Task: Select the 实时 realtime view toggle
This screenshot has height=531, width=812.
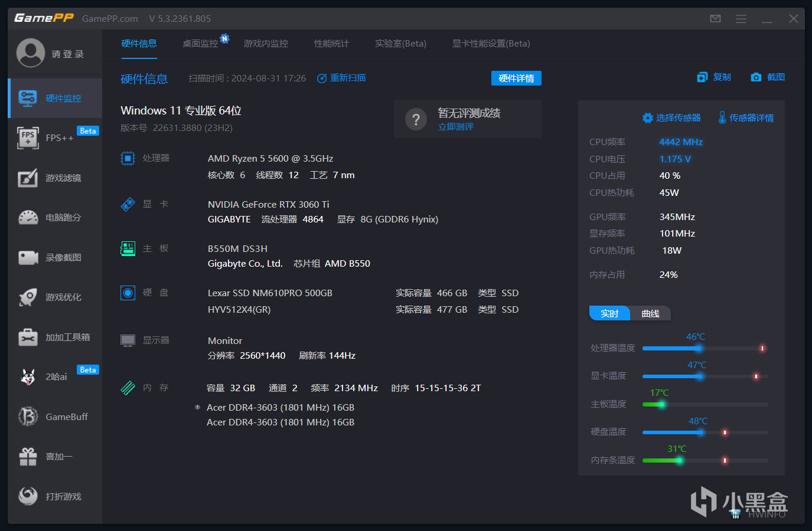Action: 609,313
